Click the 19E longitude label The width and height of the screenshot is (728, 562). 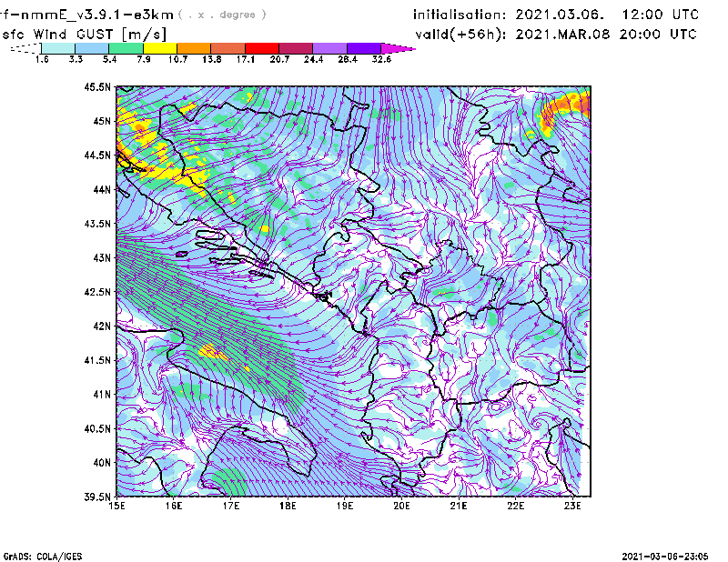[x=345, y=506]
